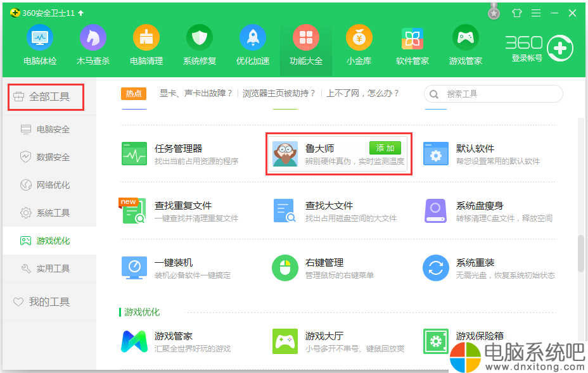Screen dimensions: 588x373
Task: Click the 任务管理器 tool title
Action: 179,148
